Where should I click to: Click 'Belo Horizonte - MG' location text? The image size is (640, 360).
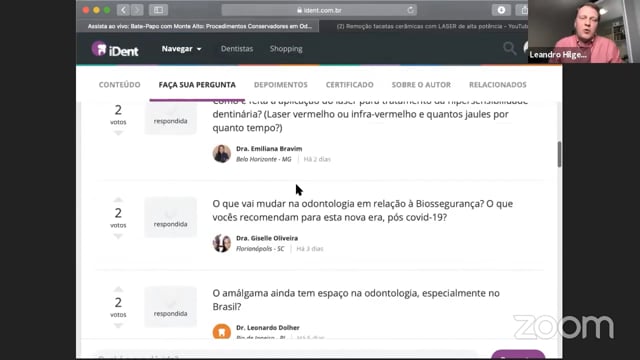(264, 159)
